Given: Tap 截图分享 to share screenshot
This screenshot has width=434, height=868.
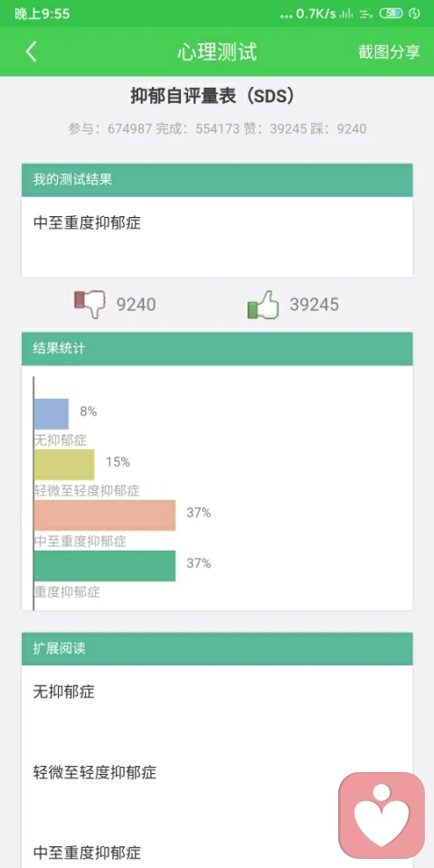Looking at the screenshot, I should [x=389, y=52].
